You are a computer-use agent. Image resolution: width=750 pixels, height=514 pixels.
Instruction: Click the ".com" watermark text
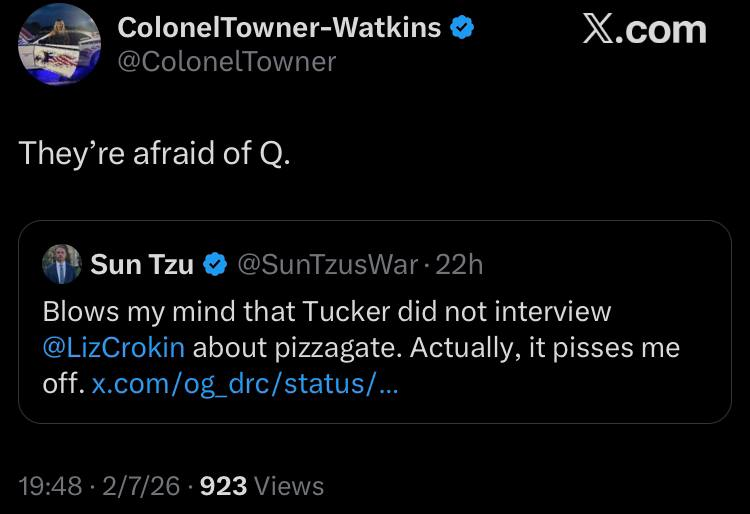coord(662,30)
